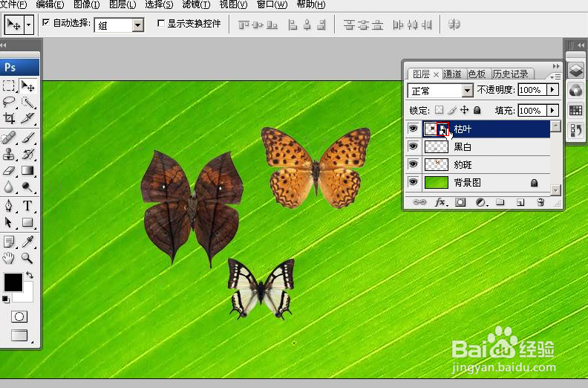Viewport: 588px width, 388px height.
Task: Open the 文件(F) menu
Action: coord(13,4)
